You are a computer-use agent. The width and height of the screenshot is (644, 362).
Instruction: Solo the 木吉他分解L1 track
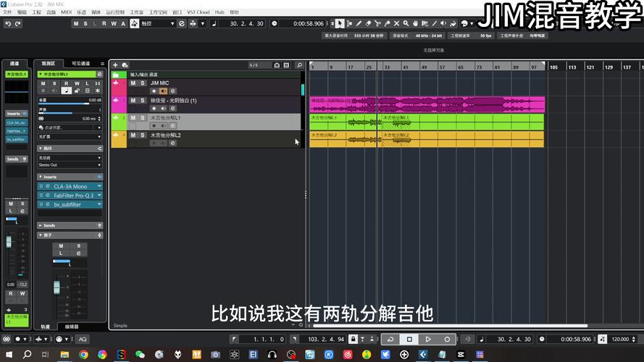(143, 118)
